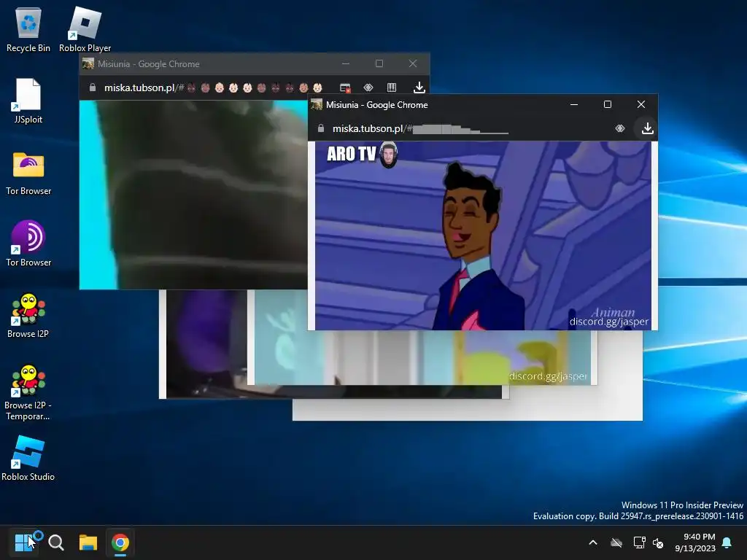Open the JJSploit desktop shortcut
The width and height of the screenshot is (747, 560).
click(x=28, y=101)
